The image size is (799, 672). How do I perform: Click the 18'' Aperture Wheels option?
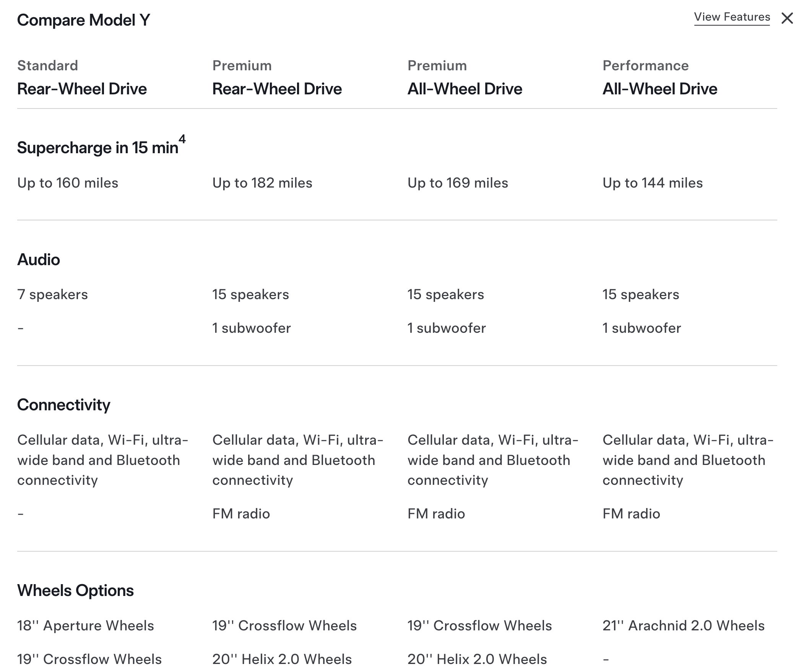[85, 626]
